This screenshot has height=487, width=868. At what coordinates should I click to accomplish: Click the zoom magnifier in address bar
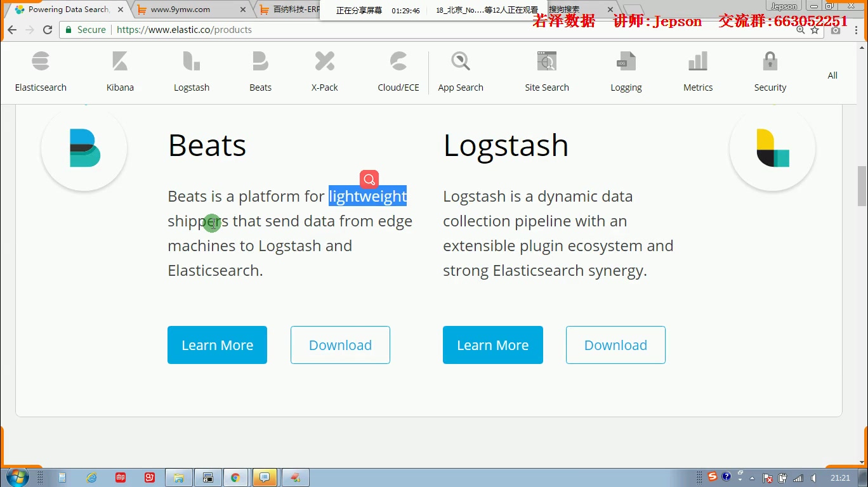pyautogui.click(x=800, y=30)
